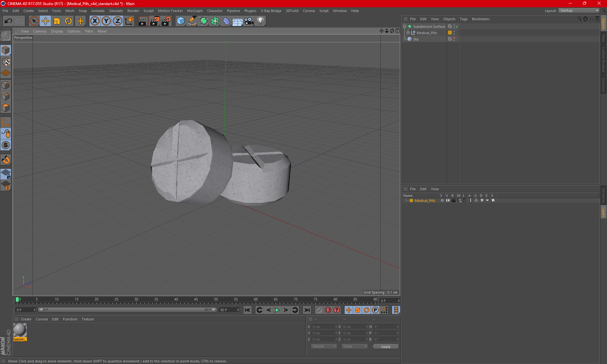Switch to Texture mode icon
The image size is (607, 364).
(x=6, y=62)
